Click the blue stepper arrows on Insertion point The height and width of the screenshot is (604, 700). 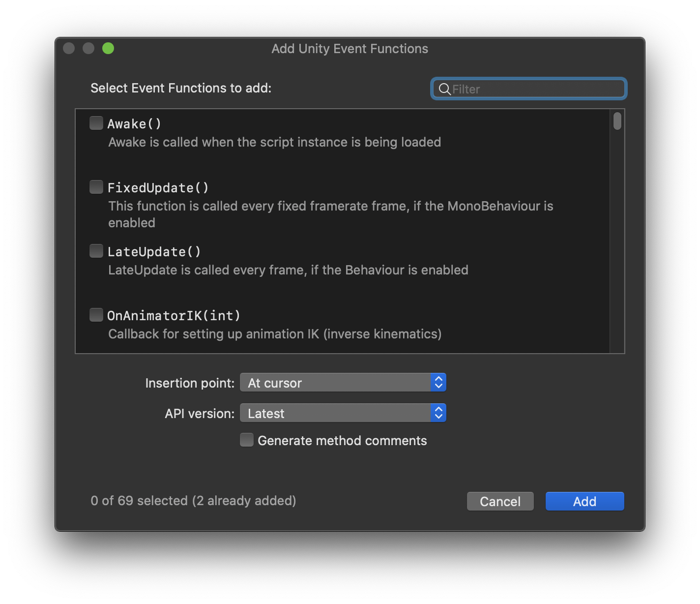coord(437,382)
